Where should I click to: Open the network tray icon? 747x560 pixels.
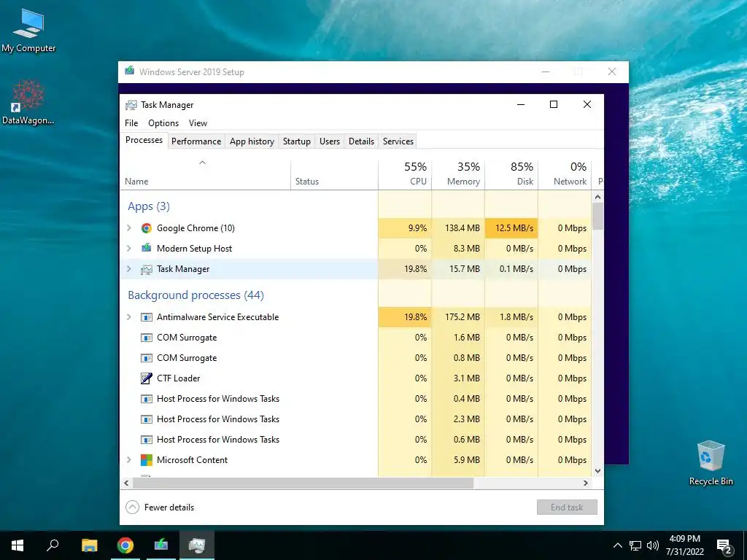(635, 545)
